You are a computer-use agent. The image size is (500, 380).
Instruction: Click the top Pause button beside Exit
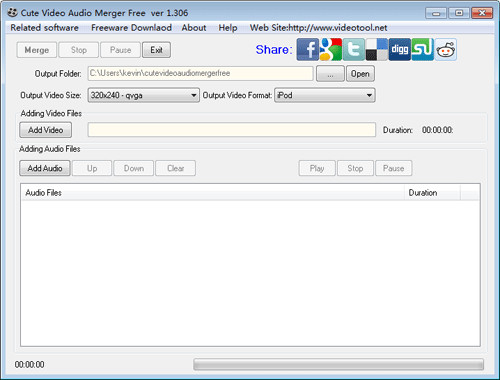[120, 50]
